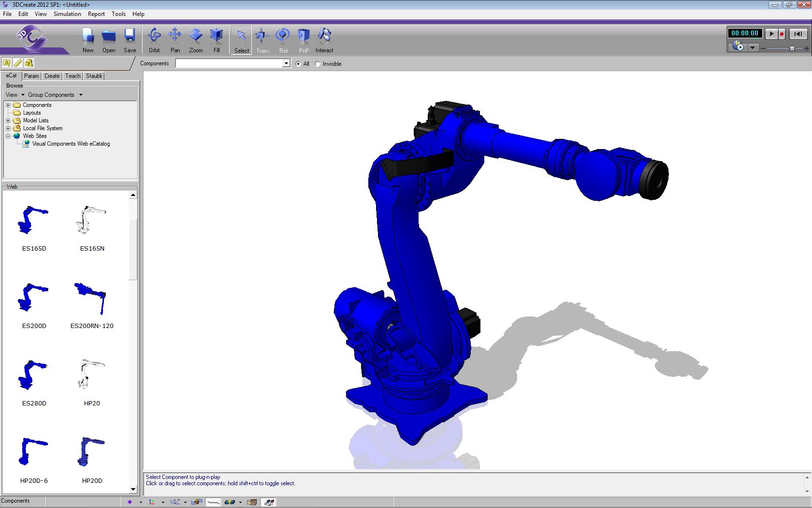
Task: Click the snap axes icon in bottom toolbar
Action: click(x=174, y=502)
